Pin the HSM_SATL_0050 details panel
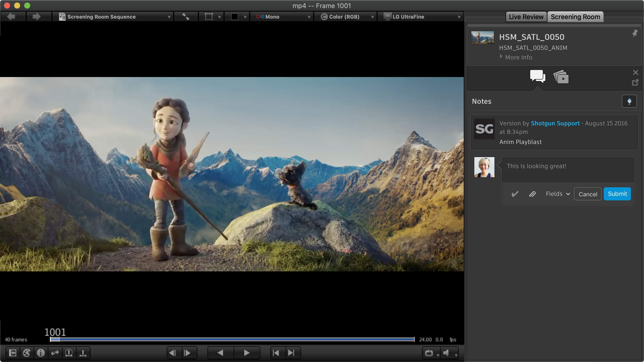The width and height of the screenshot is (644, 362). coord(635,33)
